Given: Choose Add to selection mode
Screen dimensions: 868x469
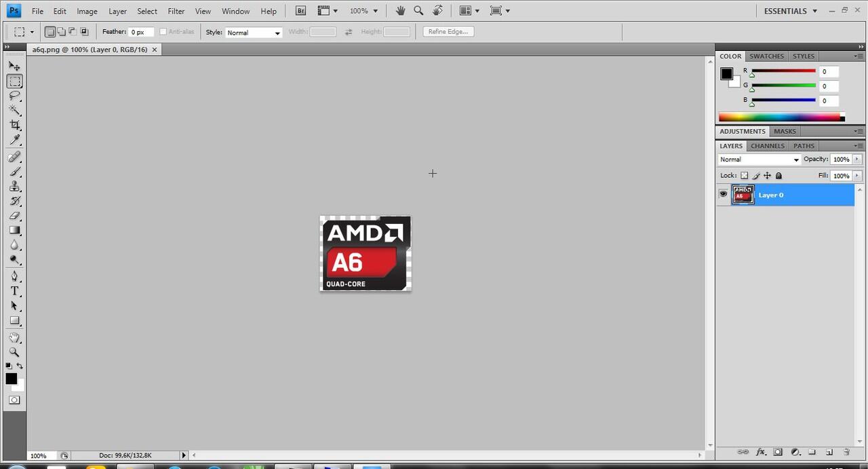Looking at the screenshot, I should 61,32.
